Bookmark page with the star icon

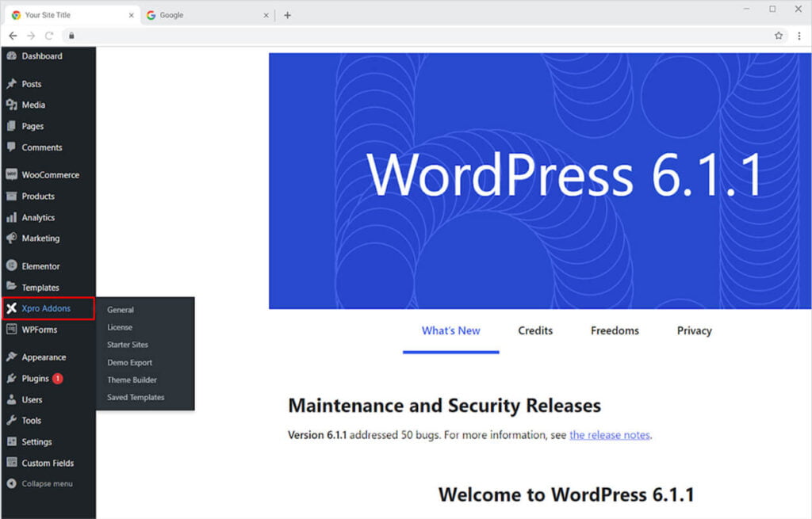[x=779, y=36]
